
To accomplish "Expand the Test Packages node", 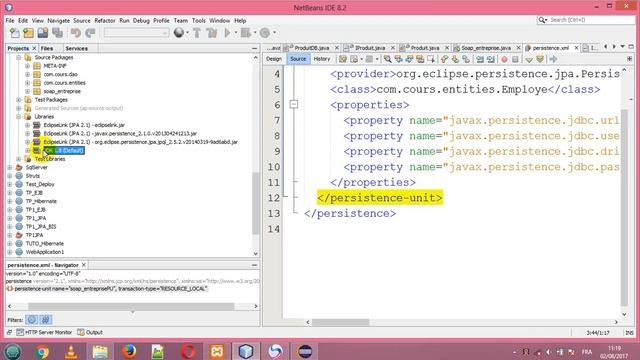I will click(19, 100).
